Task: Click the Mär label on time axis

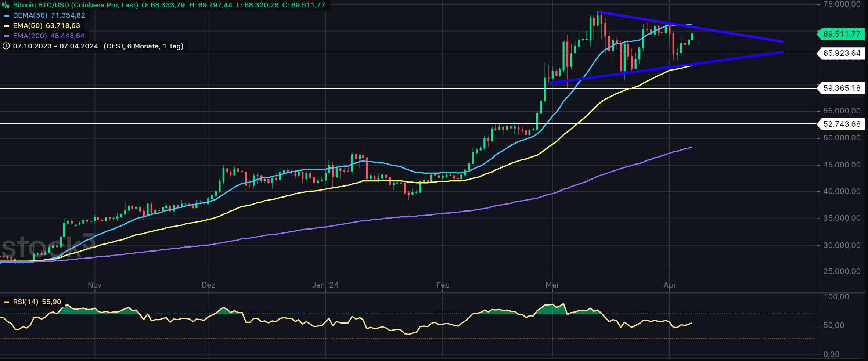Action: (552, 285)
